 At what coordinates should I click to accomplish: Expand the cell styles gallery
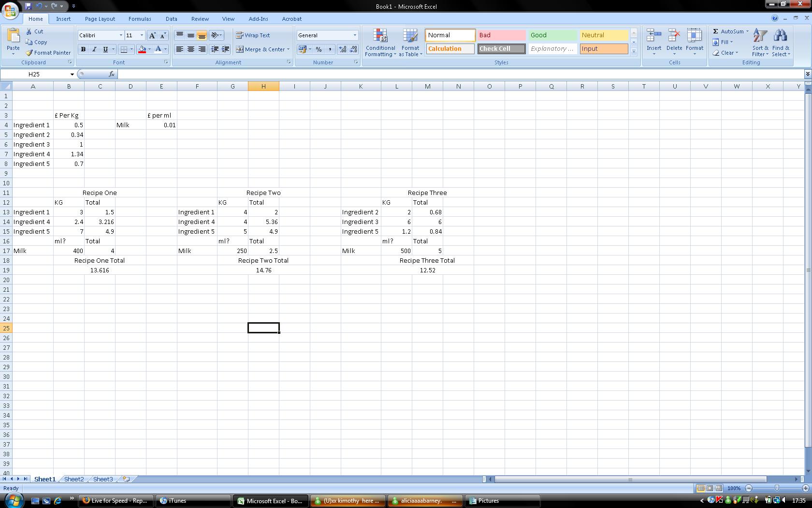(x=634, y=51)
